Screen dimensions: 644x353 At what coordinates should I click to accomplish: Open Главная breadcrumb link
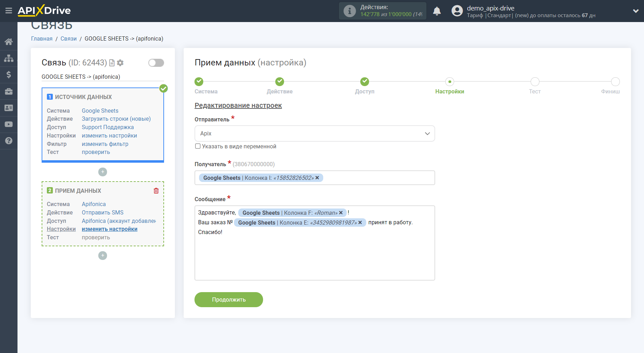[42, 38]
